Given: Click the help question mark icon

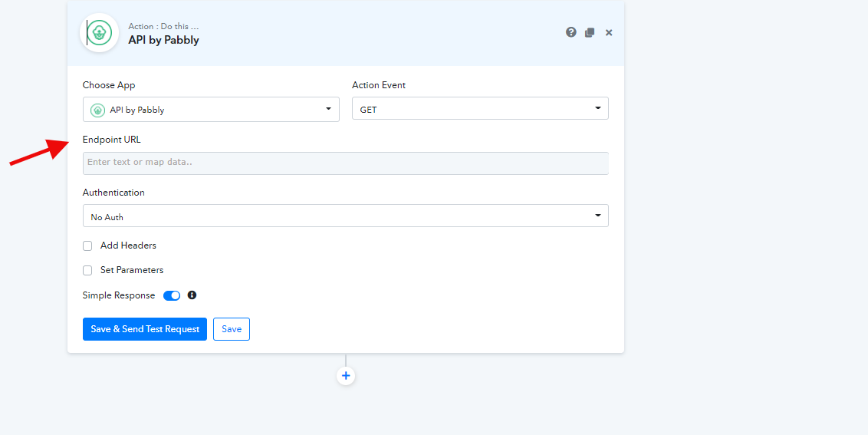Looking at the screenshot, I should tap(571, 32).
